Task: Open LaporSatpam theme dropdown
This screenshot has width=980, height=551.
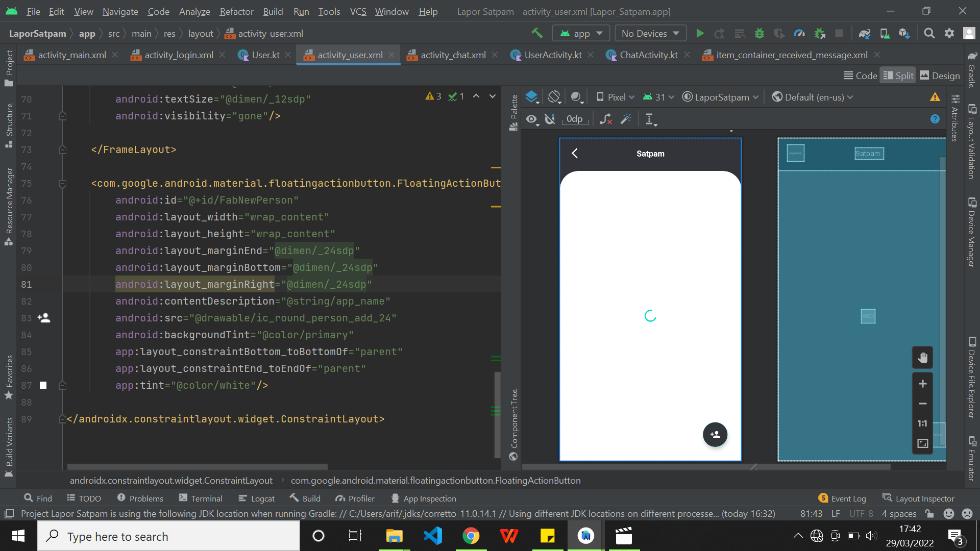Action: pyautogui.click(x=720, y=97)
